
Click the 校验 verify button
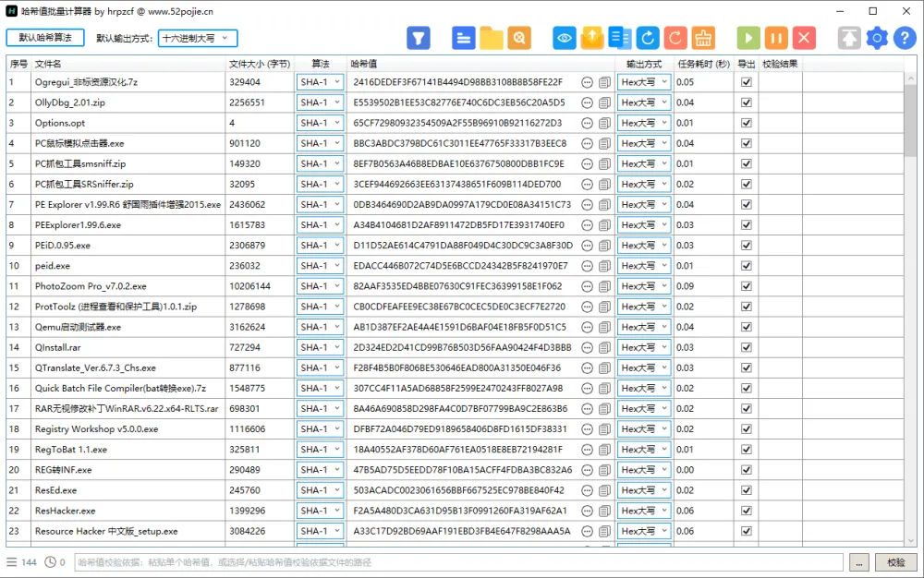pos(895,562)
